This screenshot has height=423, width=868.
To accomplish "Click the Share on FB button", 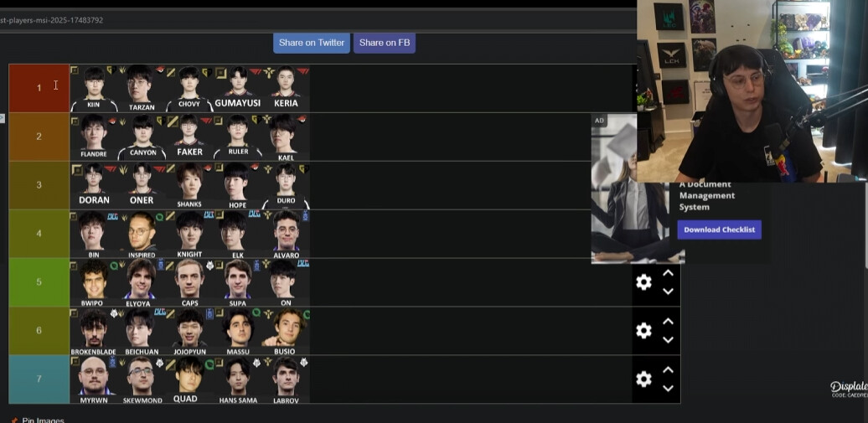I will 385,43.
